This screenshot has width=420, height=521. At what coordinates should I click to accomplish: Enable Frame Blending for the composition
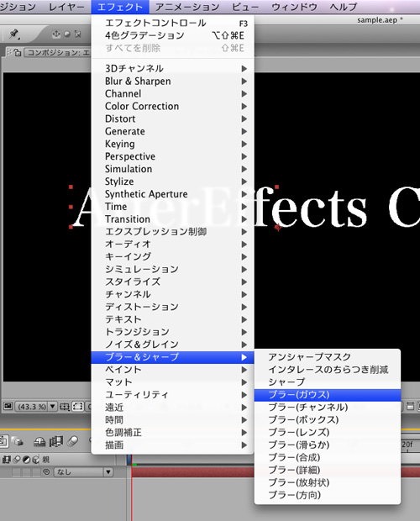56,441
